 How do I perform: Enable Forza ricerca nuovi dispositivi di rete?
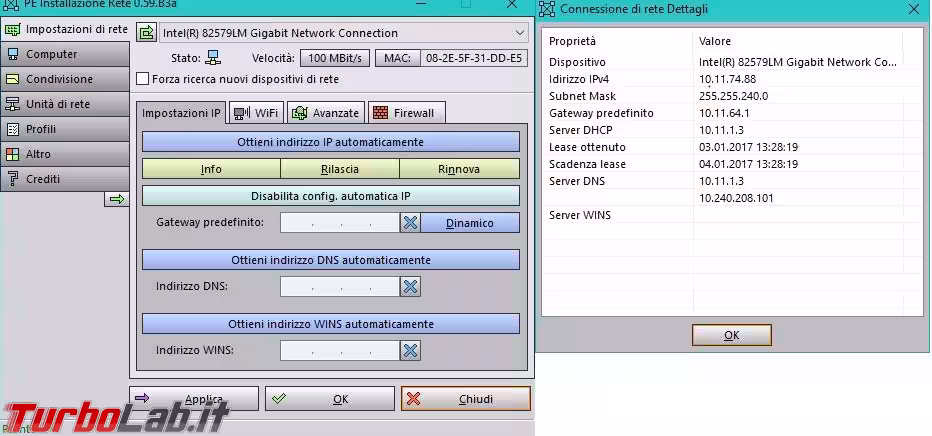143,79
